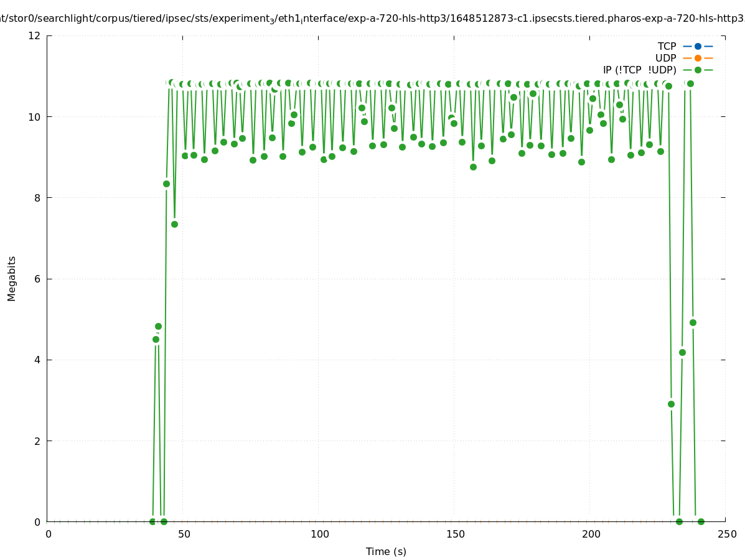Click the 6 tick label on y-axis

pyautogui.click(x=38, y=279)
